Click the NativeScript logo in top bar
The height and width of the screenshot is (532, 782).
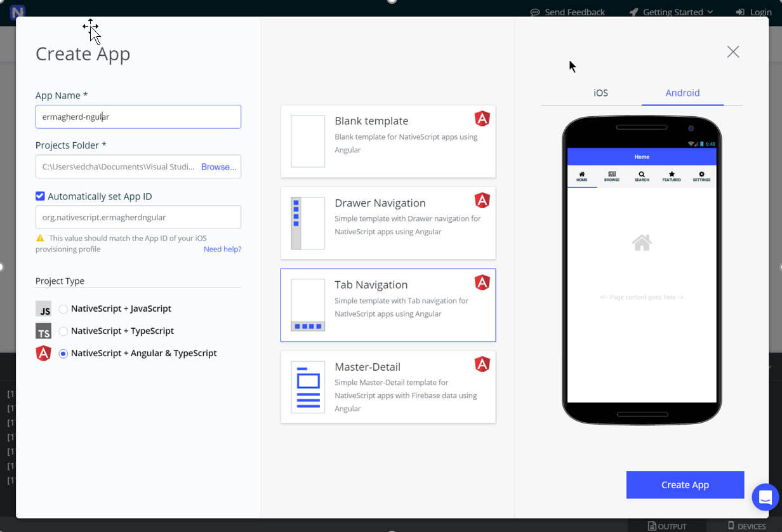(18, 12)
